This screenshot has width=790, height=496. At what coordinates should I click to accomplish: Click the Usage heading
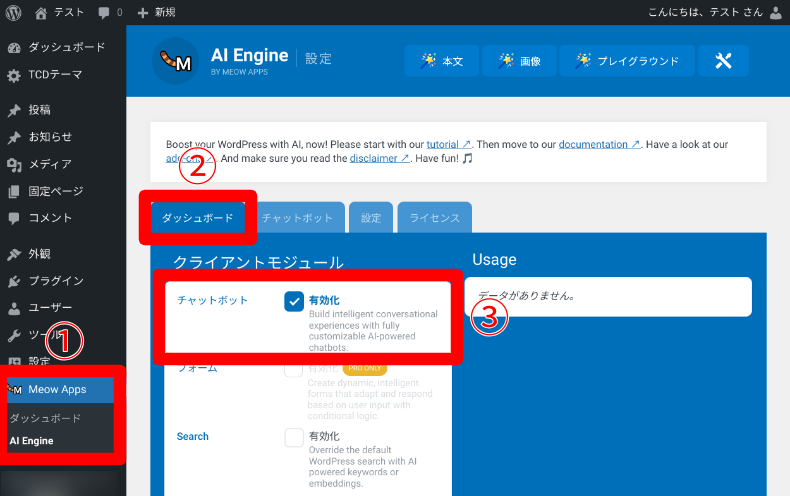(x=494, y=260)
